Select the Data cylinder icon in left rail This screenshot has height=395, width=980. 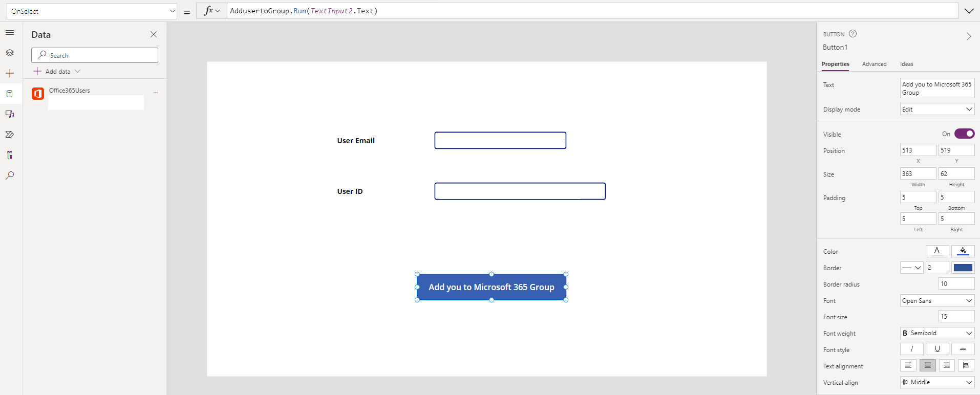pyautogui.click(x=10, y=94)
